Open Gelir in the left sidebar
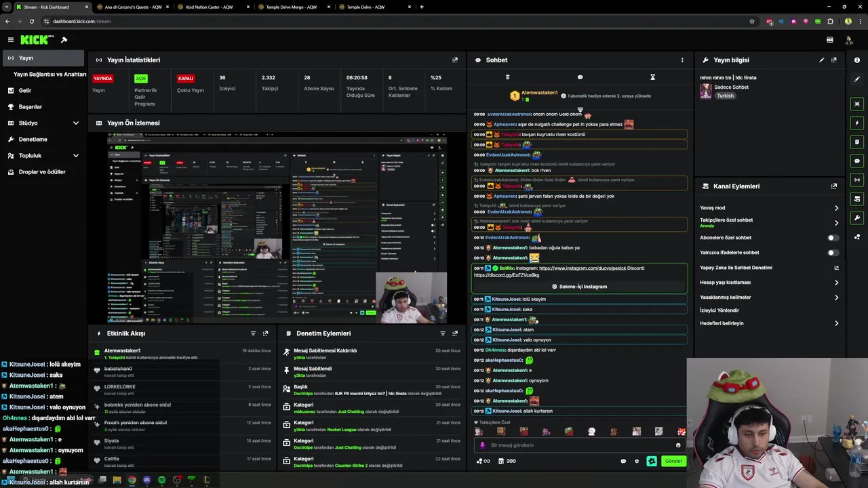The height and width of the screenshot is (488, 868). click(43, 91)
